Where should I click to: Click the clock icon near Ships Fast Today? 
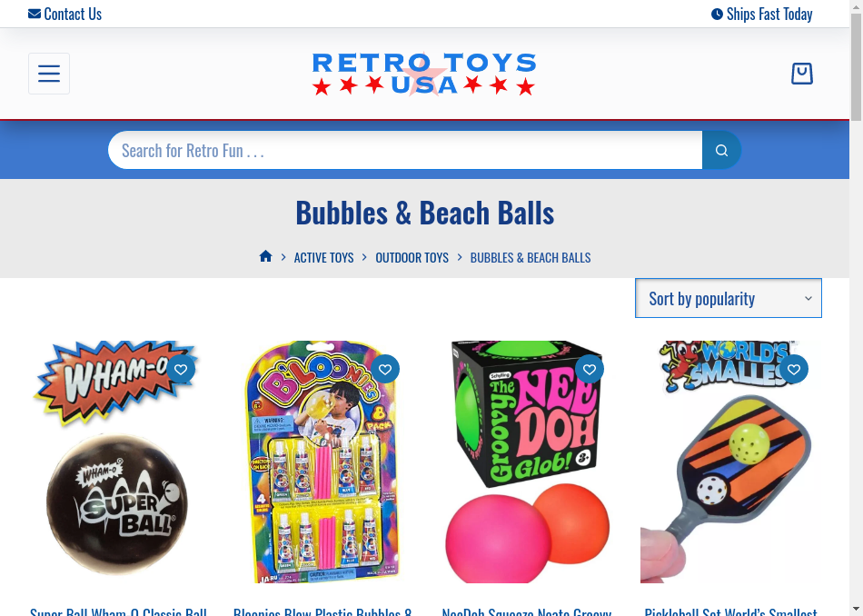point(717,14)
